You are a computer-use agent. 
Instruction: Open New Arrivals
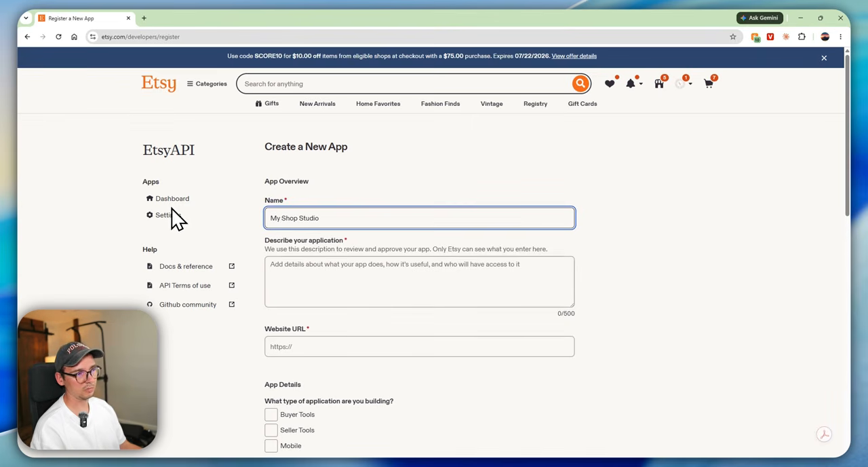click(317, 104)
